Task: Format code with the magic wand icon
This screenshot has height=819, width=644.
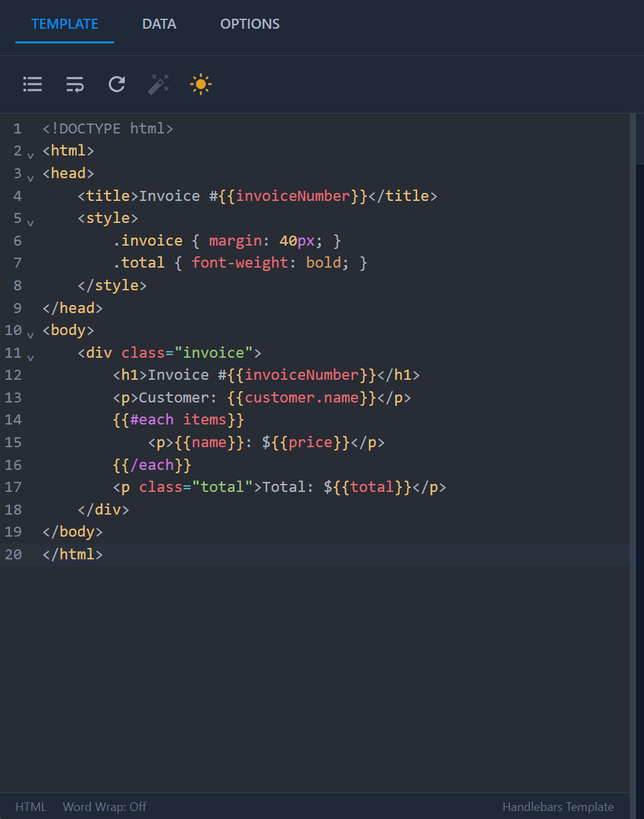Action: [x=158, y=84]
